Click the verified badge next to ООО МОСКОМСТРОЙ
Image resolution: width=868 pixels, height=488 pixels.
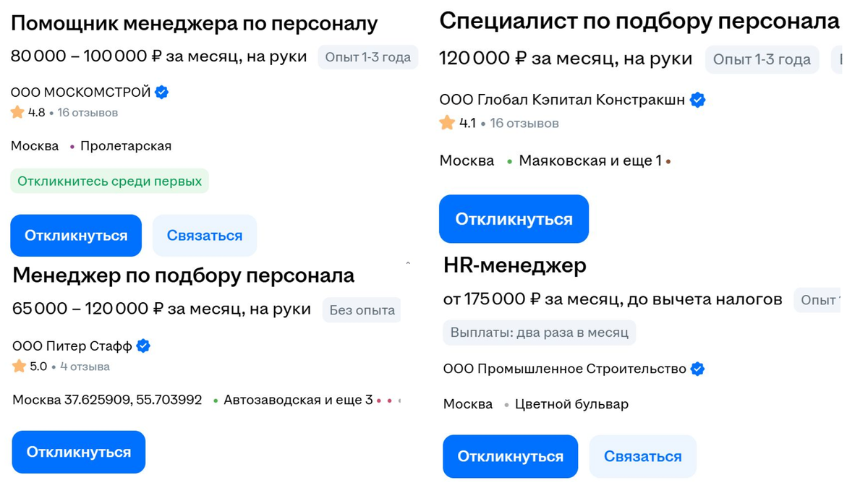[161, 92]
